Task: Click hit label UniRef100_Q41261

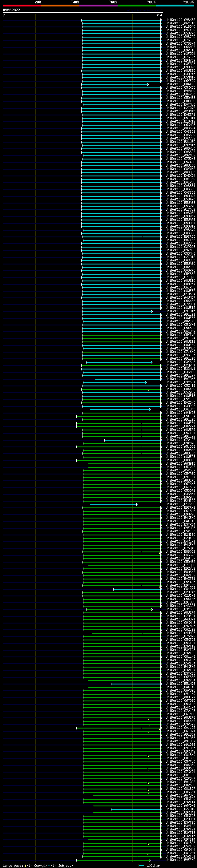Action: (180, 853)
